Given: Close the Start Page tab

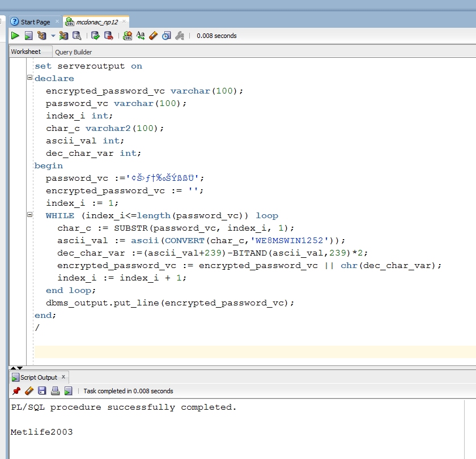Looking at the screenshot, I should pos(57,22).
